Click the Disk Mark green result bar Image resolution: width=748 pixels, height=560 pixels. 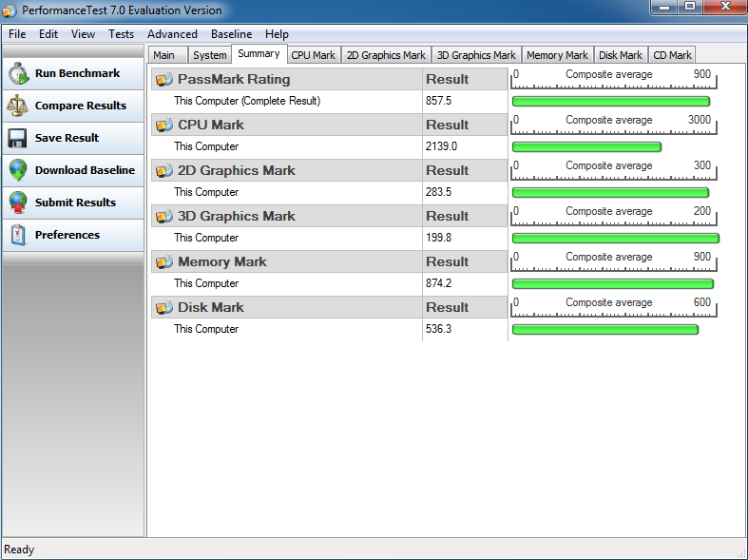(605, 329)
